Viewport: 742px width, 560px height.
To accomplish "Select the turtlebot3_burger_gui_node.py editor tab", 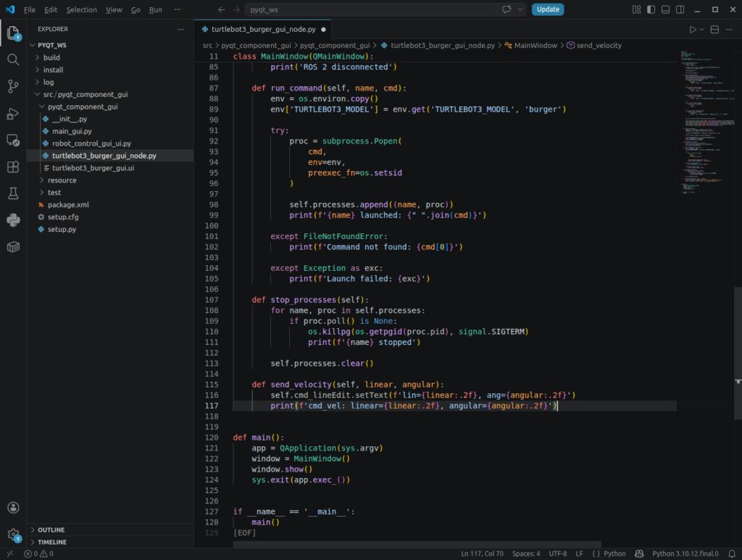I will coord(262,29).
